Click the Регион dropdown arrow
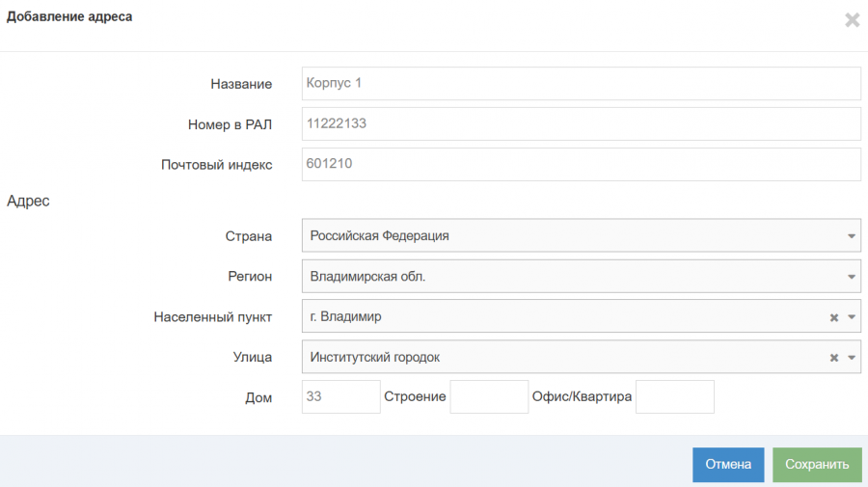Image resolution: width=868 pixels, height=487 pixels. click(852, 277)
